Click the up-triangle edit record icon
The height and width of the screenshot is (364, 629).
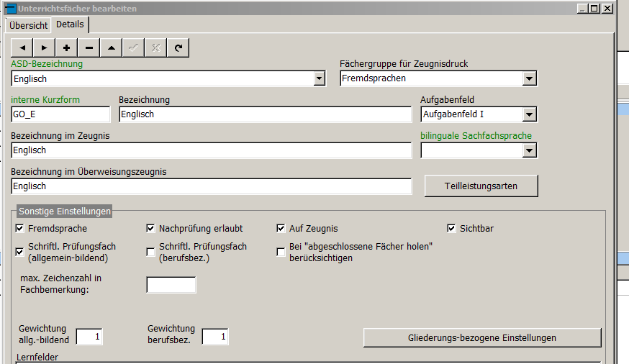pyautogui.click(x=112, y=47)
